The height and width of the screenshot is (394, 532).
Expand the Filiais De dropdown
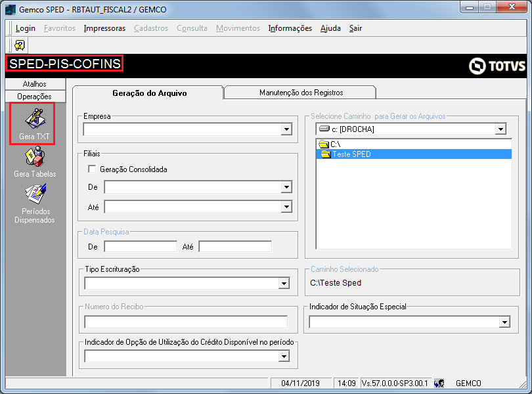(x=287, y=187)
